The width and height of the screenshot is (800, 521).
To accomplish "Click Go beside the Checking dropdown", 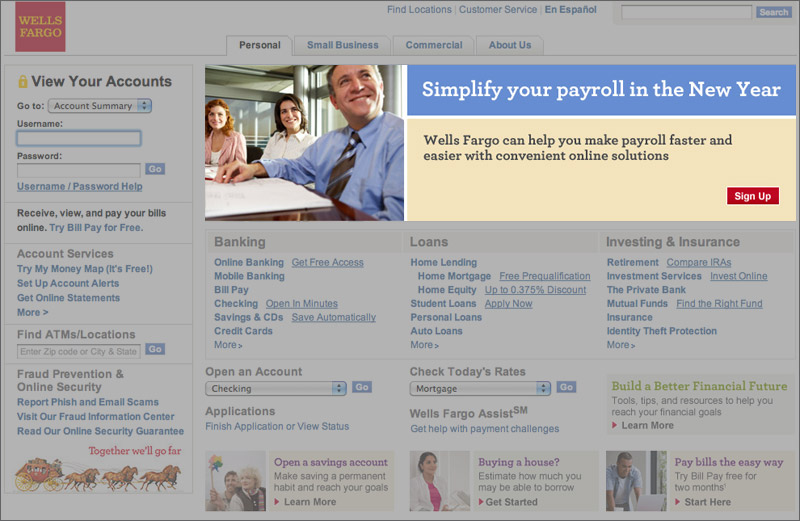I will coord(362,387).
